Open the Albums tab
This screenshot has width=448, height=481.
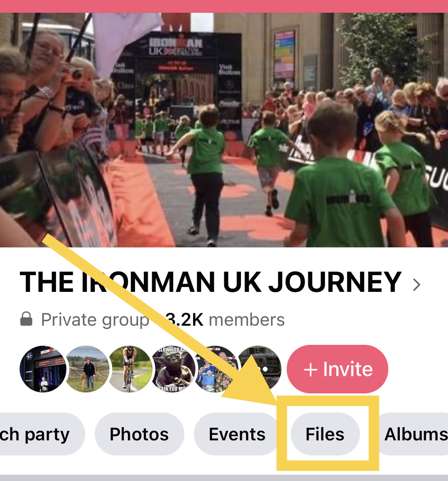pos(413,434)
